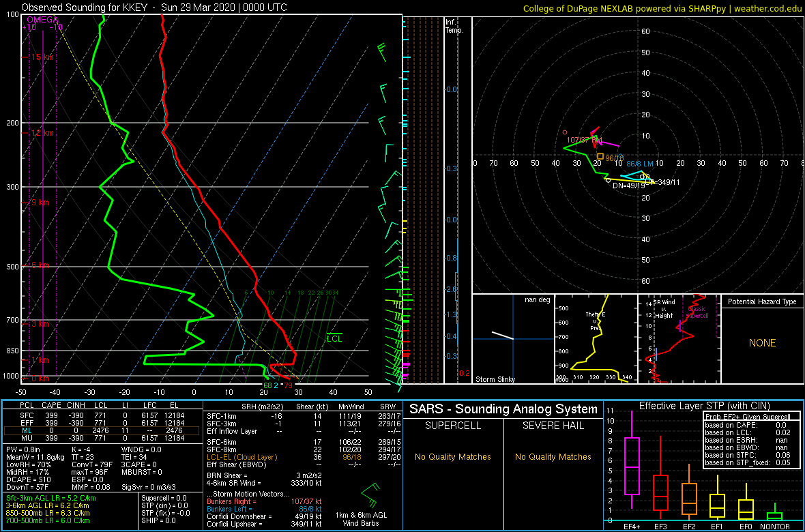Click the Classic Supercell label

[697, 312]
